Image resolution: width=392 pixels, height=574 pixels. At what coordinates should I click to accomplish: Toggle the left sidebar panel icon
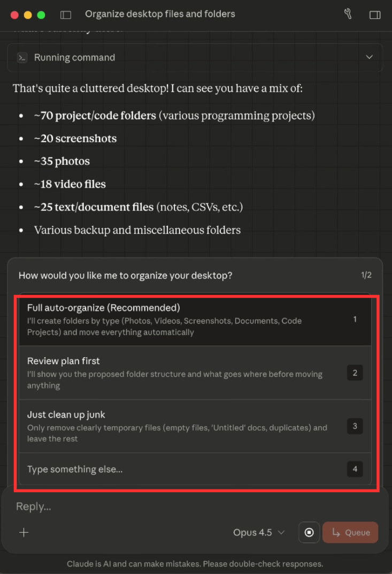coord(66,14)
